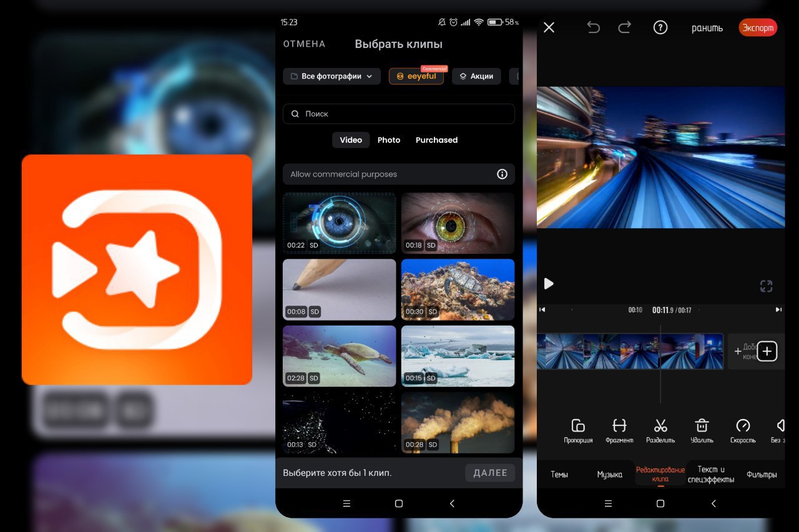Add a clip with the plus icon
Screen dimensions: 799x532
[767, 351]
